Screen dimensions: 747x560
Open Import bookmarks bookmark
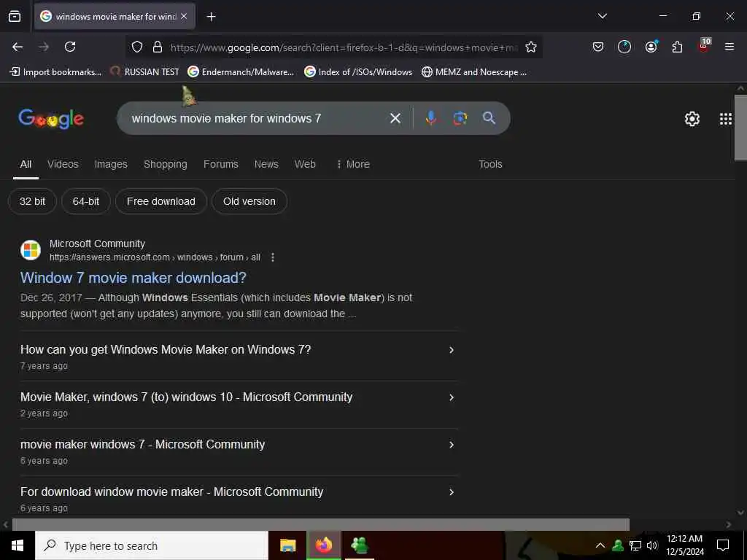[x=55, y=72]
